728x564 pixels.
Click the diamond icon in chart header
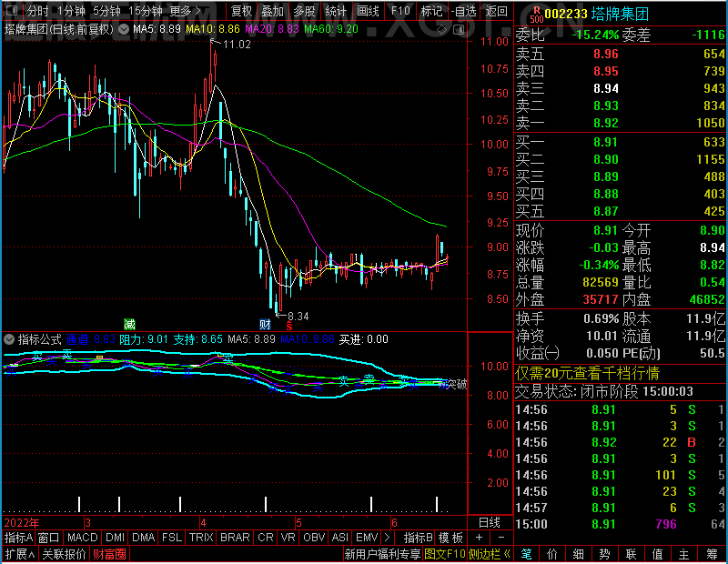pyautogui.click(x=442, y=30)
